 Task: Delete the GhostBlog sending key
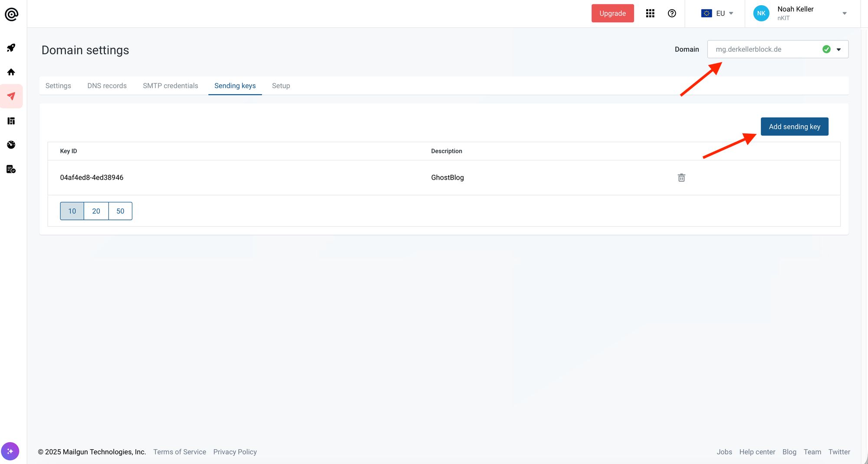[x=681, y=178]
